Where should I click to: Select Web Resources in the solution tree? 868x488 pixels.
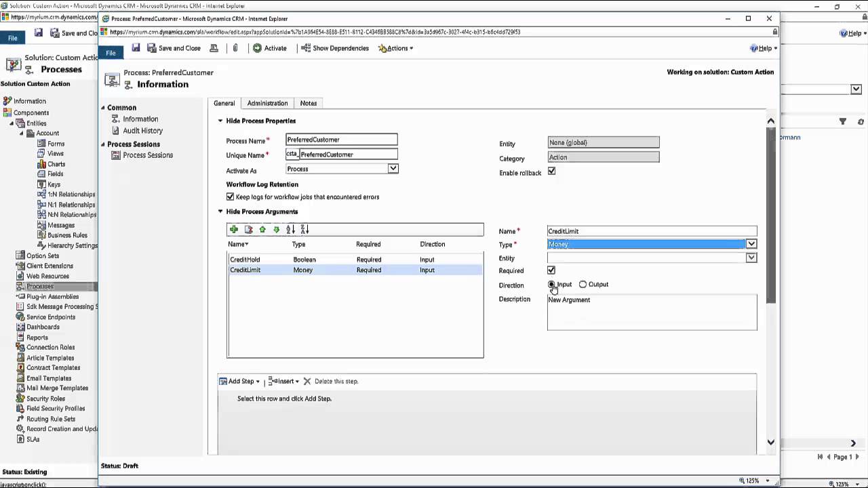[x=47, y=276]
